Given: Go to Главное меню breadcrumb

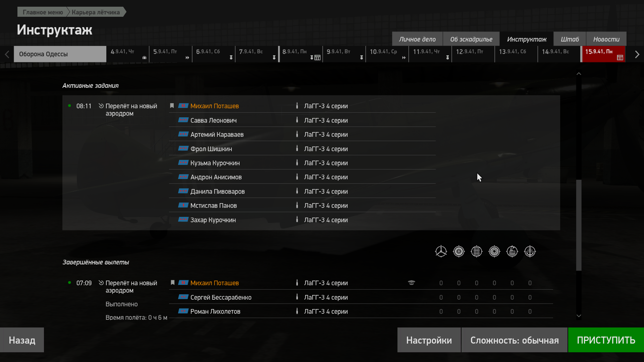Looking at the screenshot, I should point(43,12).
